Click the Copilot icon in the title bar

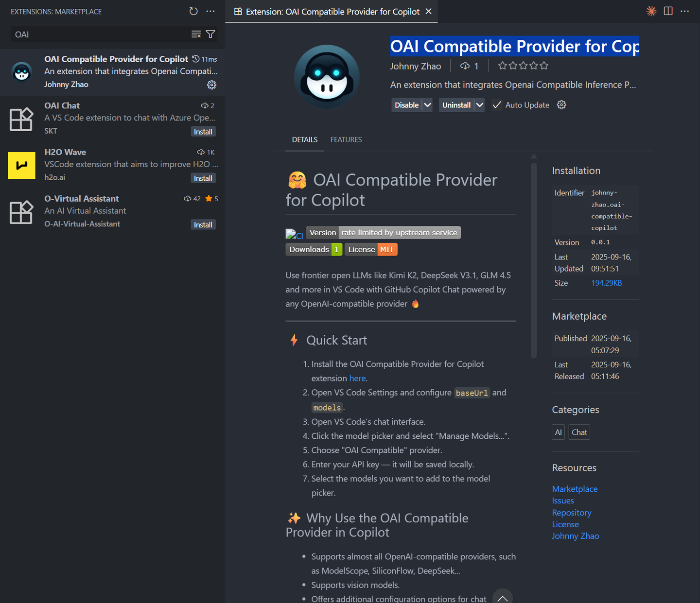[x=651, y=11]
